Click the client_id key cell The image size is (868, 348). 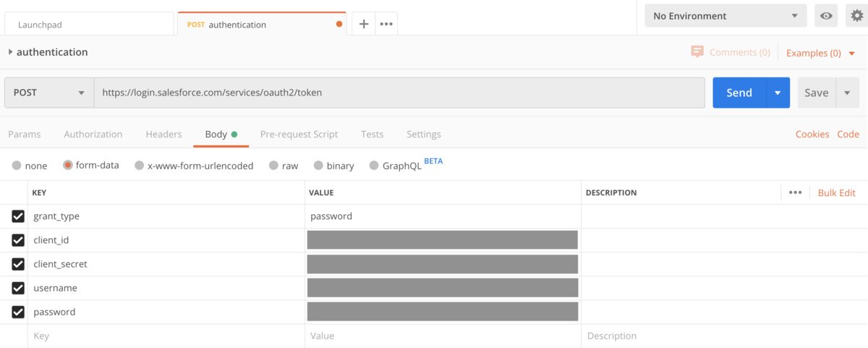coord(166,240)
